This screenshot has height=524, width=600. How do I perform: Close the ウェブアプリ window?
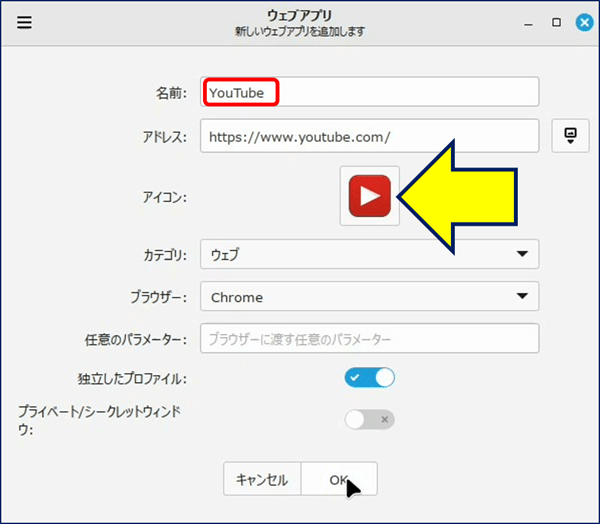[x=584, y=23]
